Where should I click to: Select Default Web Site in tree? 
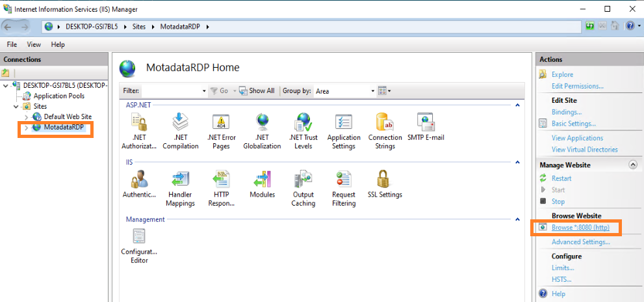click(68, 117)
